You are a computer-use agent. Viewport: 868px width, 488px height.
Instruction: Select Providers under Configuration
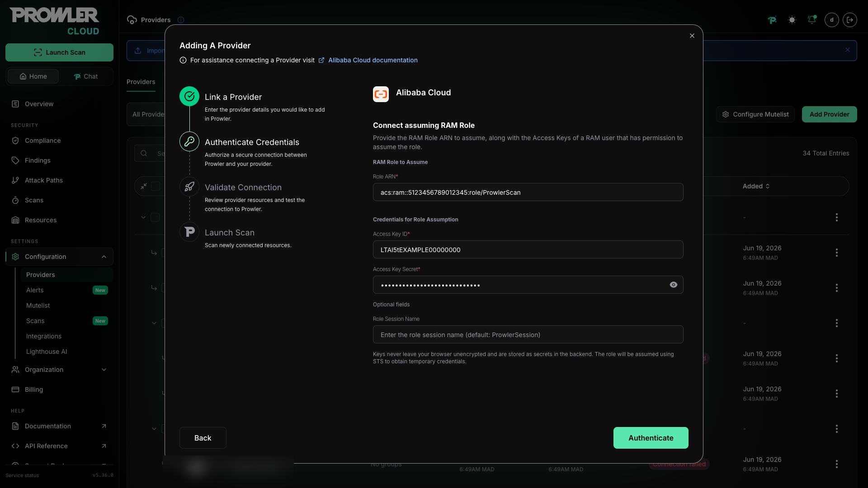point(67,275)
